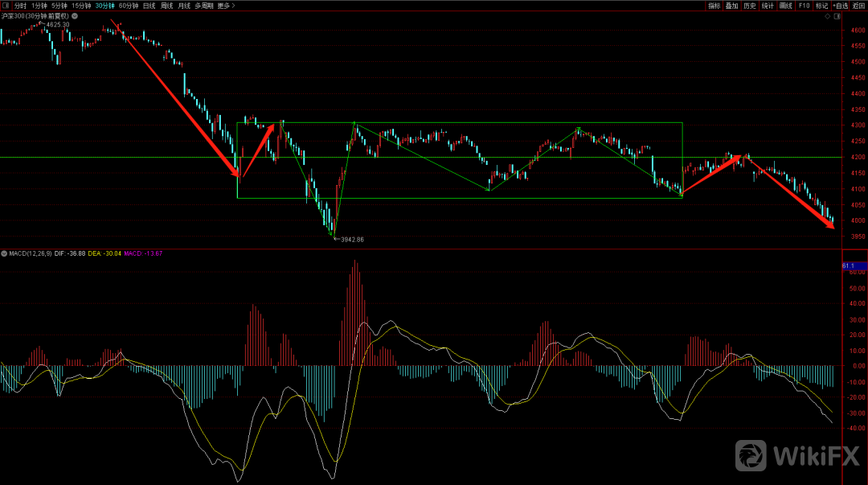868x485 pixels.
Task: Expand the 更多 more periods menu
Action: (x=227, y=6)
